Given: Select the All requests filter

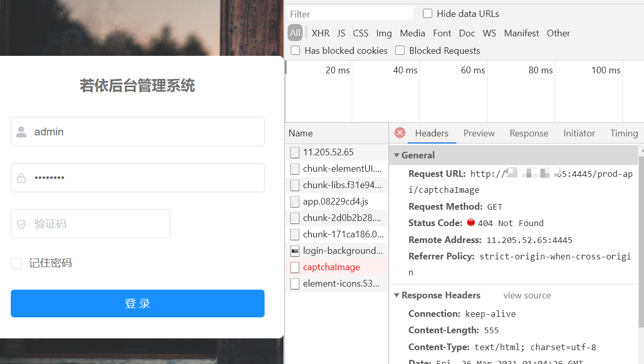Looking at the screenshot, I should coord(294,33).
